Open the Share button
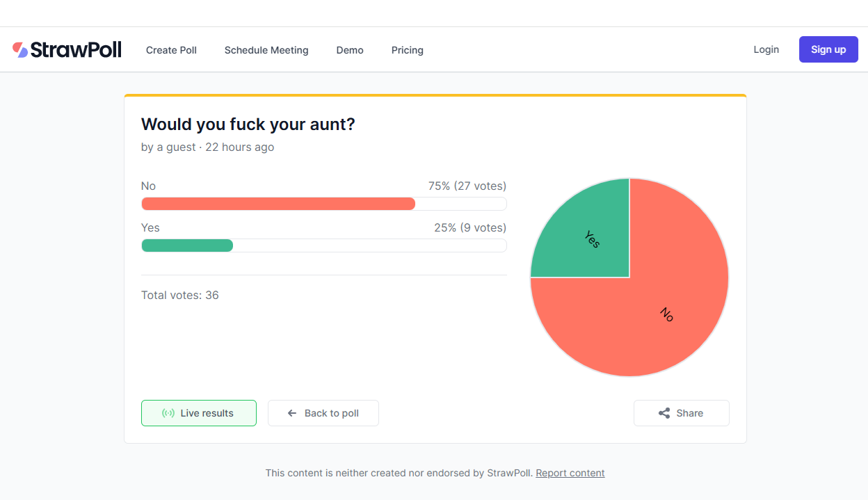868x500 pixels. point(682,413)
